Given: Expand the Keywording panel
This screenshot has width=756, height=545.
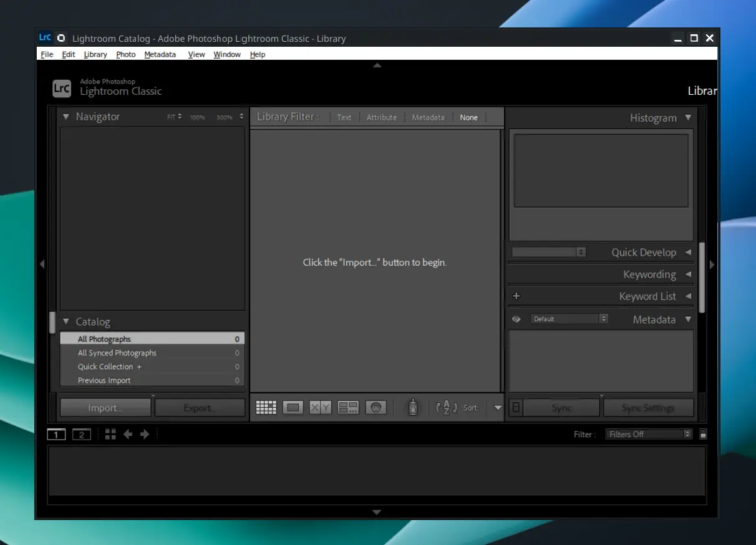Looking at the screenshot, I should coord(688,274).
